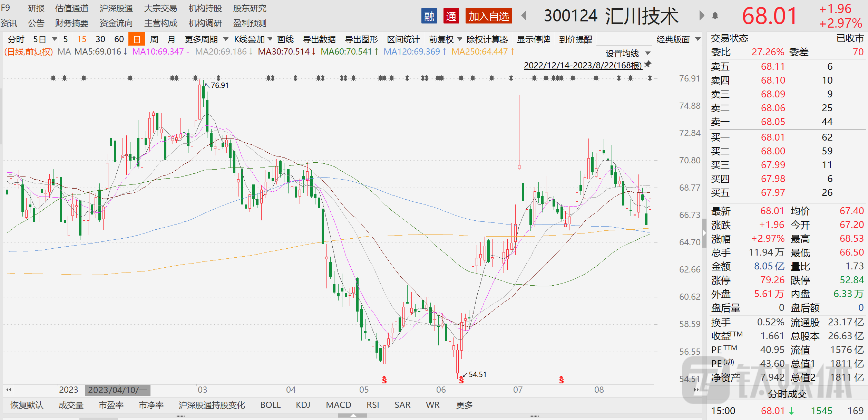This screenshot has height=420, width=868.
Task: Click the 加入自选 button
Action: coord(488,16)
